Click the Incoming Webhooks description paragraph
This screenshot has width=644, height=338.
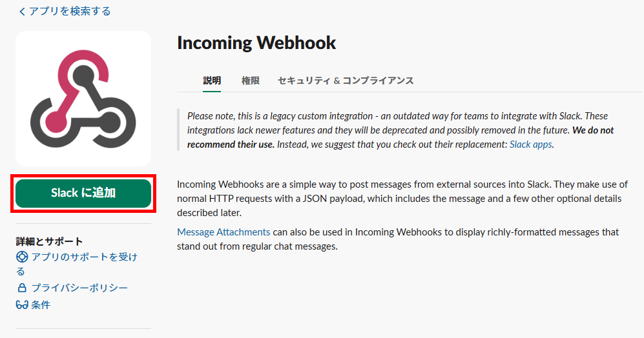402,199
